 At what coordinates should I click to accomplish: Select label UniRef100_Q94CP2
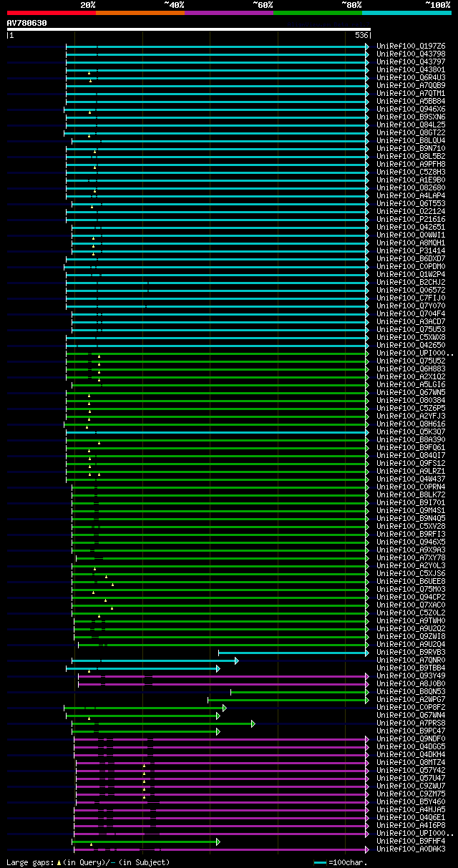411,597
